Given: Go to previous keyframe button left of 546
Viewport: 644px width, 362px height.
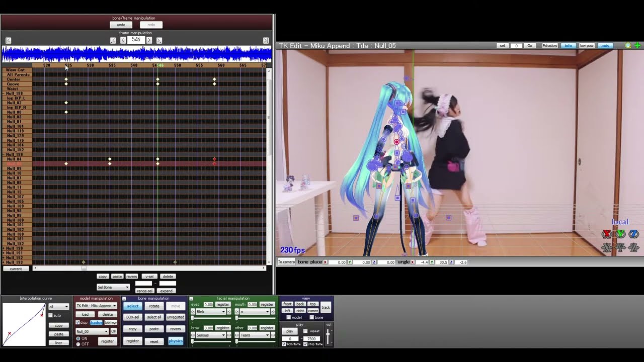Looking at the screenshot, I should click(113, 40).
